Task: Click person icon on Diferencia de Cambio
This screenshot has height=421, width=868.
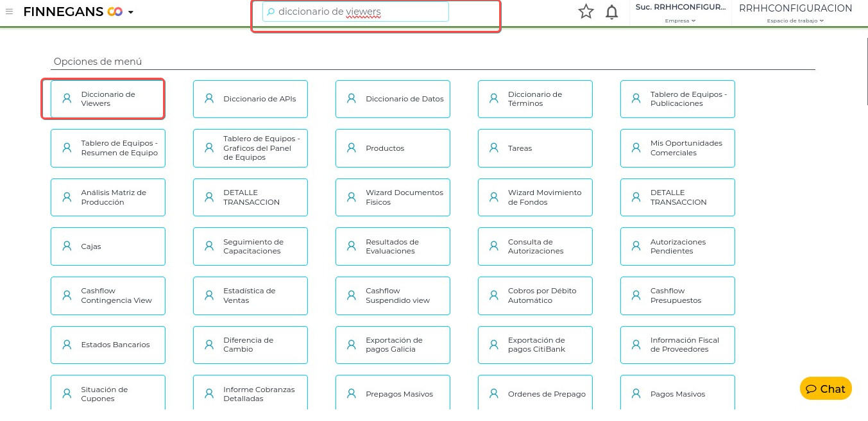Action: click(x=209, y=345)
